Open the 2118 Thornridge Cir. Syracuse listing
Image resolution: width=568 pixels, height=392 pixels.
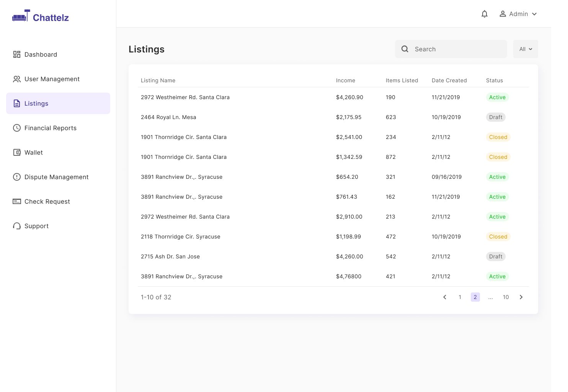click(181, 237)
